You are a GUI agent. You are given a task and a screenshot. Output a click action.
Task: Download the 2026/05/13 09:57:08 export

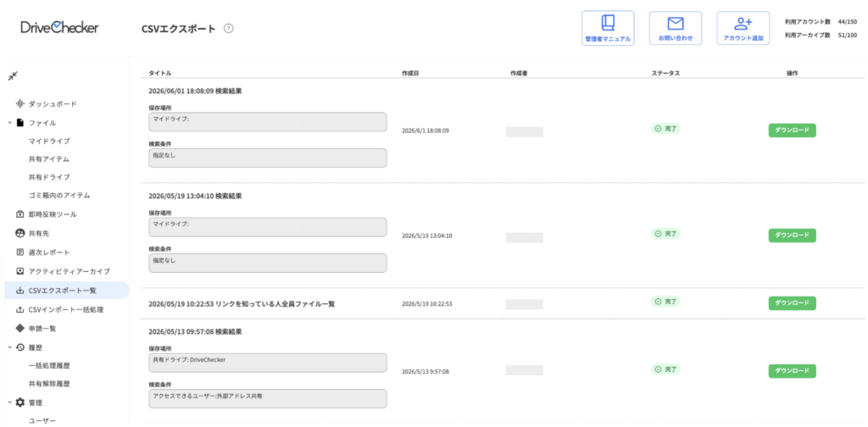tap(793, 370)
